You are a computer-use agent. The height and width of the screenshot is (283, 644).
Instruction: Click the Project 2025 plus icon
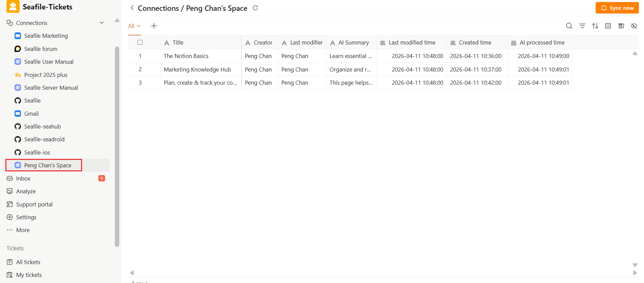pos(18,75)
